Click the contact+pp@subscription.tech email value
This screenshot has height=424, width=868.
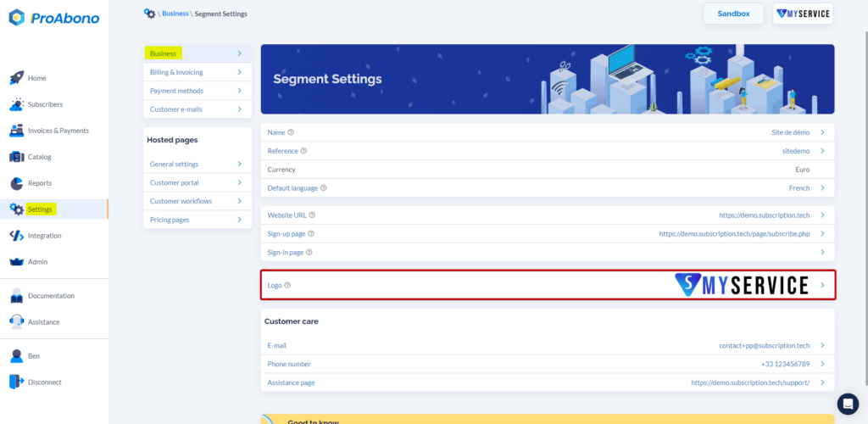[x=765, y=345]
